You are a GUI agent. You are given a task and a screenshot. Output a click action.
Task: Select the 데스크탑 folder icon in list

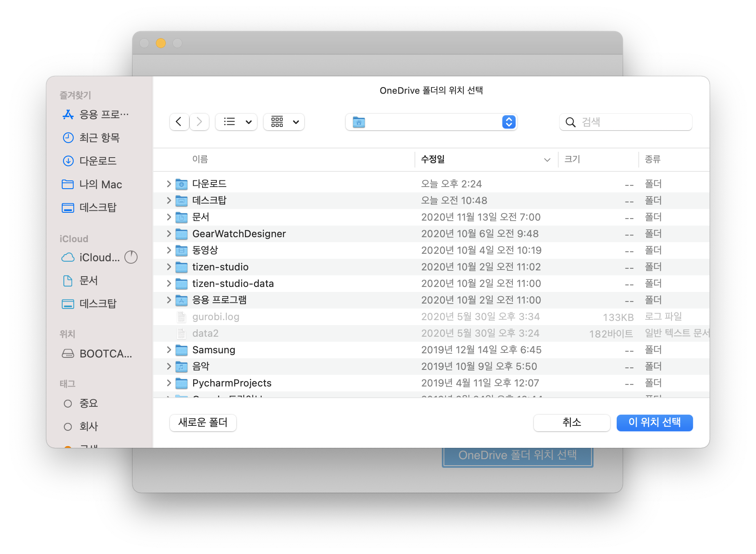click(182, 200)
